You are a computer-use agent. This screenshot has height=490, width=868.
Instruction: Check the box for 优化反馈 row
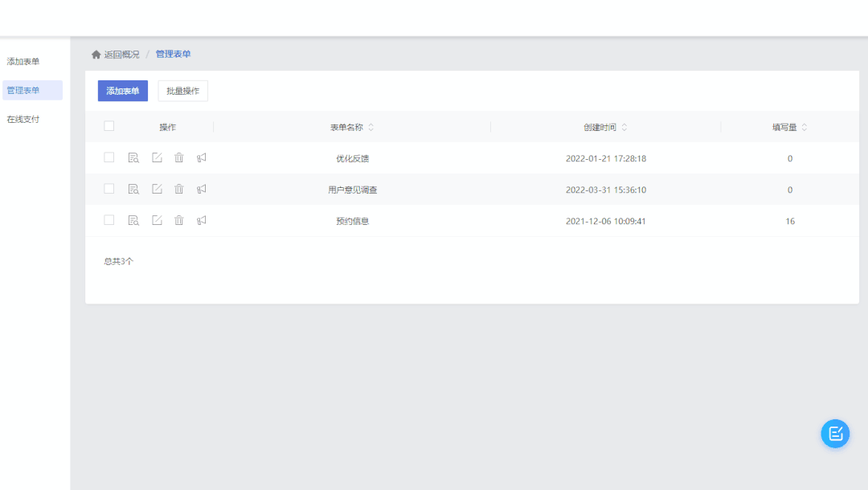click(109, 157)
